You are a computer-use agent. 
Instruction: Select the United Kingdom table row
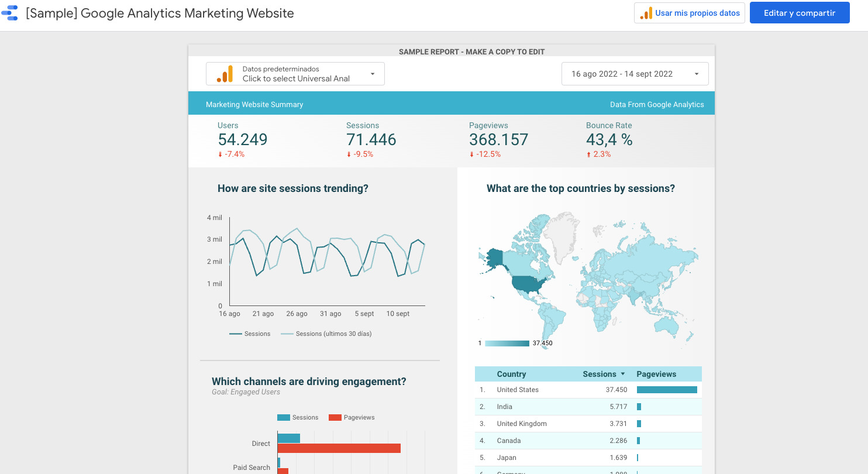point(588,424)
